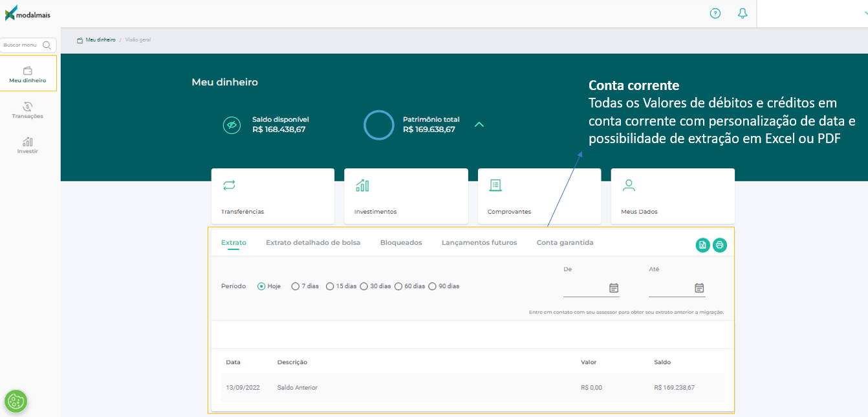Open the help question mark icon
The height and width of the screenshot is (417, 868).
pyautogui.click(x=715, y=13)
